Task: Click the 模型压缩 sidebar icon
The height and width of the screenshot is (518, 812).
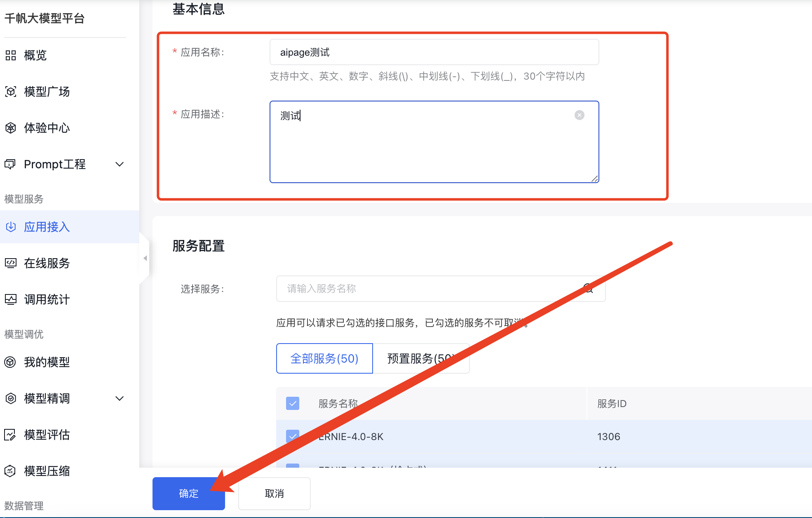Action: tap(11, 471)
